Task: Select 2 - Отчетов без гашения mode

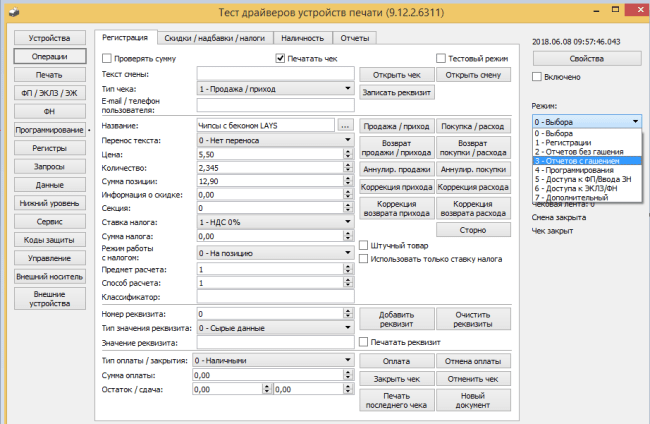Action: [x=587, y=152]
